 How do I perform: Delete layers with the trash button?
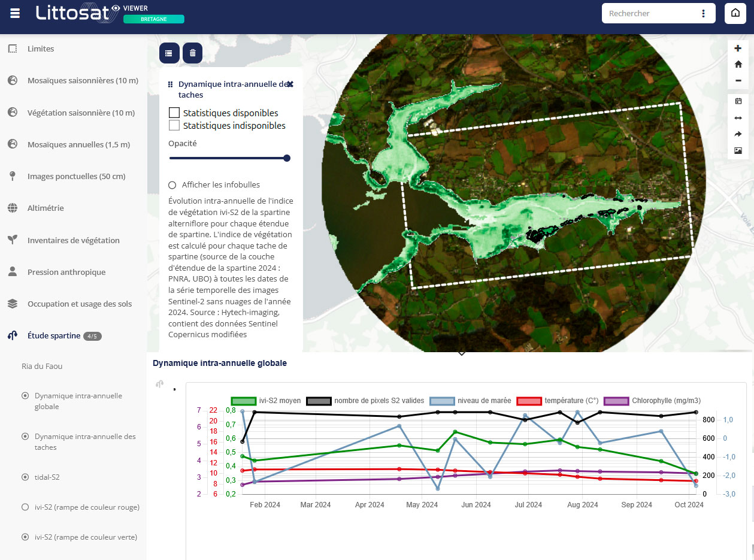point(192,53)
